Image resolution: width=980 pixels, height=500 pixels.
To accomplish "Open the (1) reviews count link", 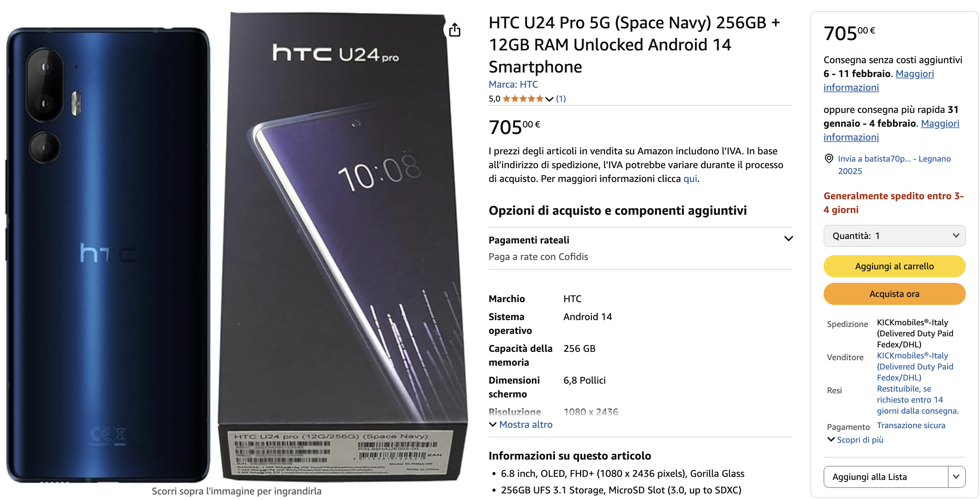I will [x=561, y=99].
